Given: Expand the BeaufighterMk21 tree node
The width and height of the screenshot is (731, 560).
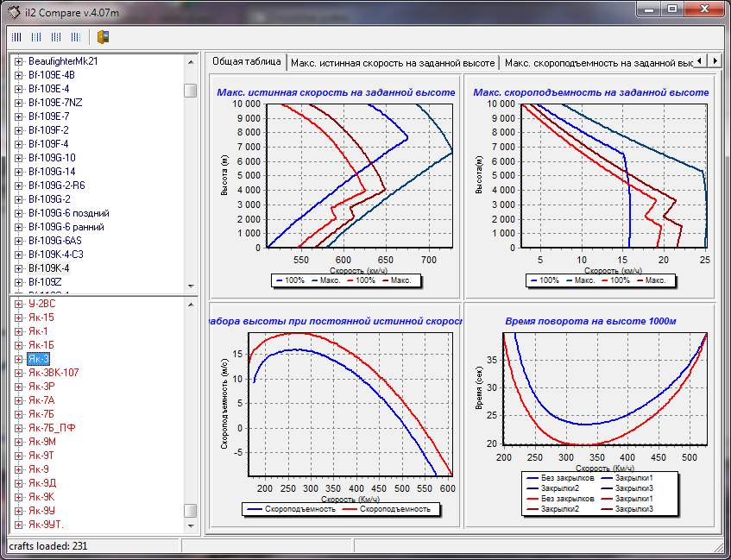Looking at the screenshot, I should (x=19, y=61).
